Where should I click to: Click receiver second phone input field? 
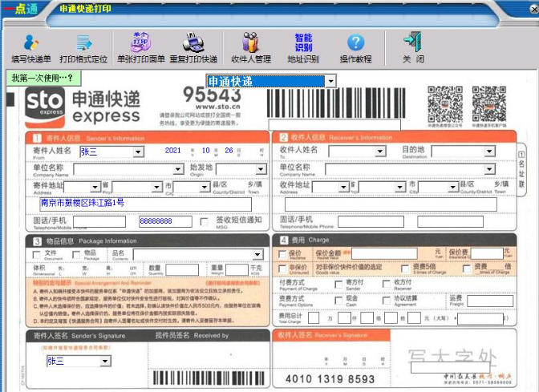[x=450, y=221]
